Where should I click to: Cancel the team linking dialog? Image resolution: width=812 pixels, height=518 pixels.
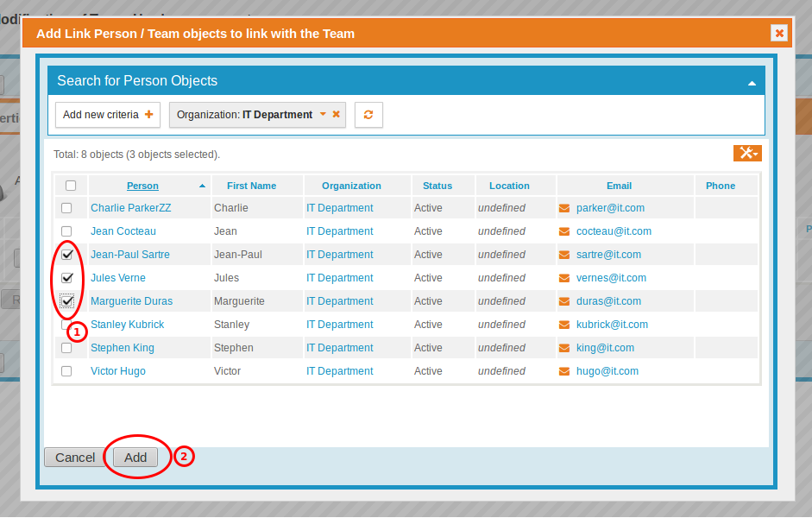pyautogui.click(x=74, y=458)
